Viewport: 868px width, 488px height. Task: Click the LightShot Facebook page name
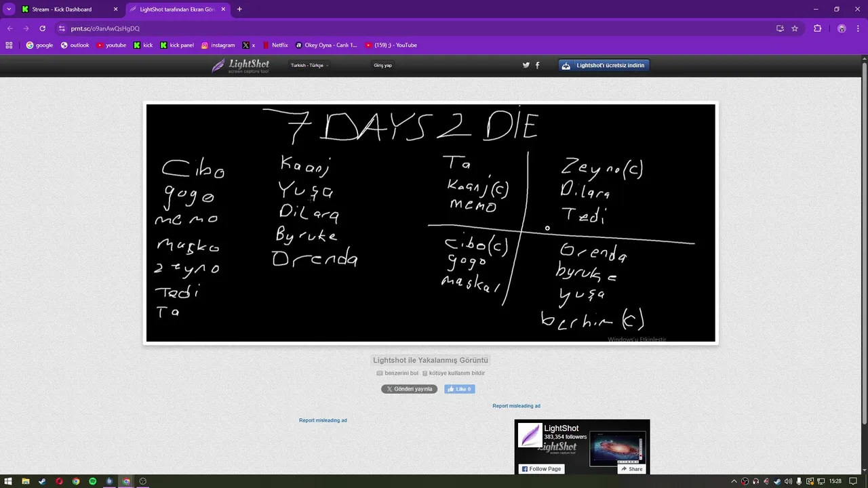click(561, 428)
